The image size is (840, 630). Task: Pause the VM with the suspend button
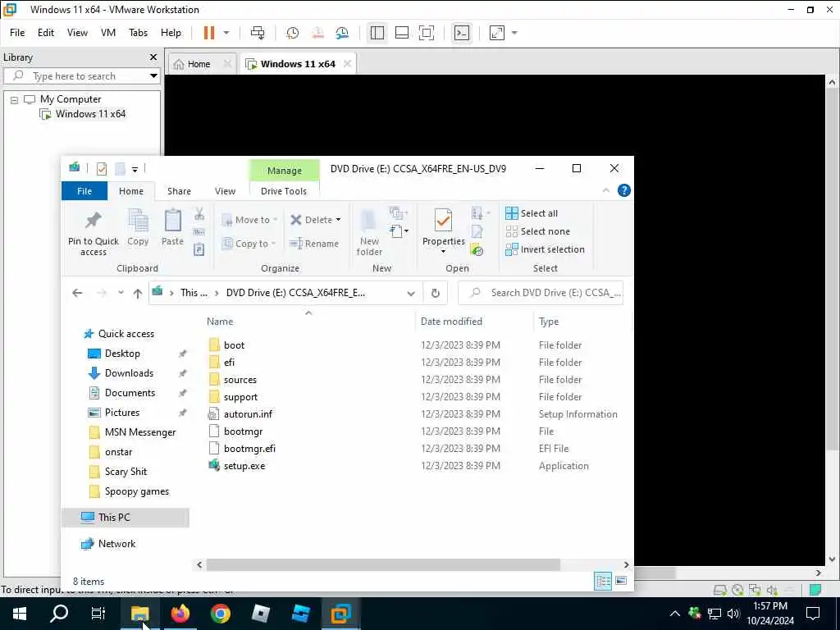pos(209,33)
